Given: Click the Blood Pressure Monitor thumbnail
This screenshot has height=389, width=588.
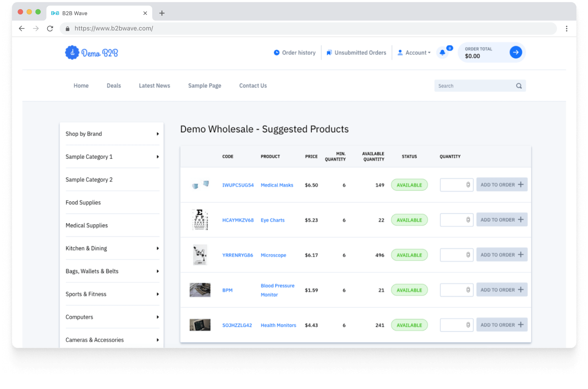Looking at the screenshot, I should [200, 290].
